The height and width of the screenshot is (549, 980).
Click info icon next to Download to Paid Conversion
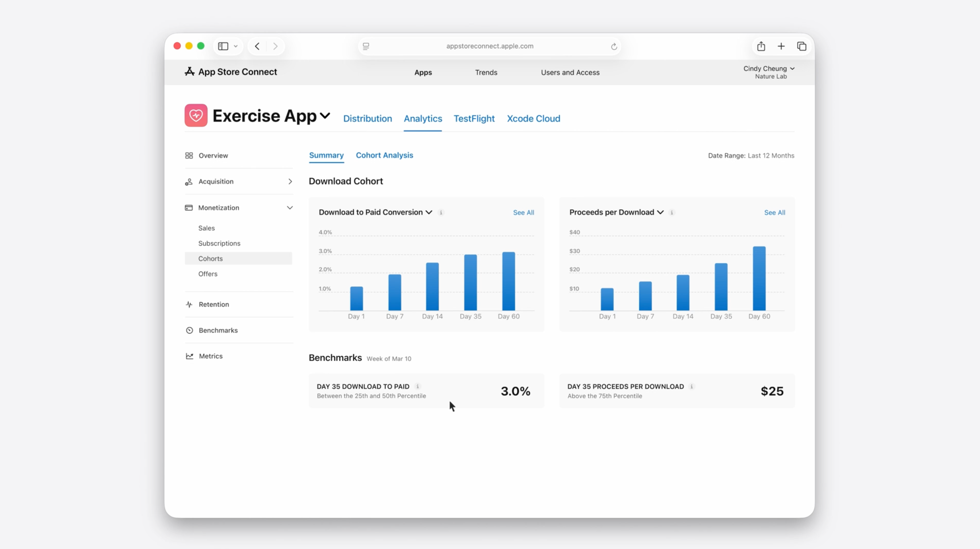[441, 212]
